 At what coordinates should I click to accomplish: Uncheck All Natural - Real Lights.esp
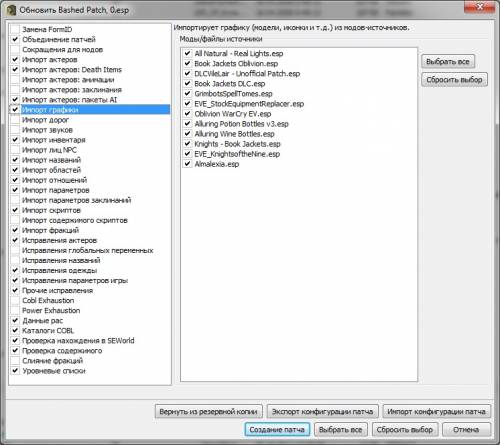187,53
